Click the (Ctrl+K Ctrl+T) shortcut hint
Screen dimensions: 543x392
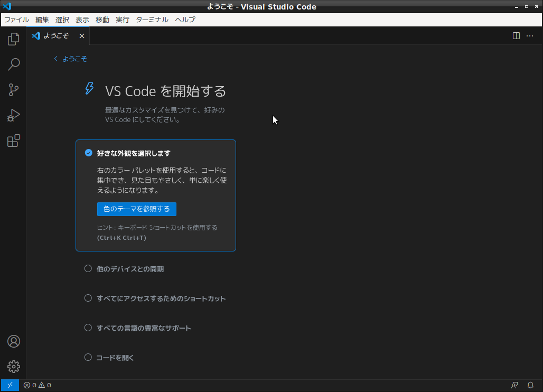(x=121, y=238)
